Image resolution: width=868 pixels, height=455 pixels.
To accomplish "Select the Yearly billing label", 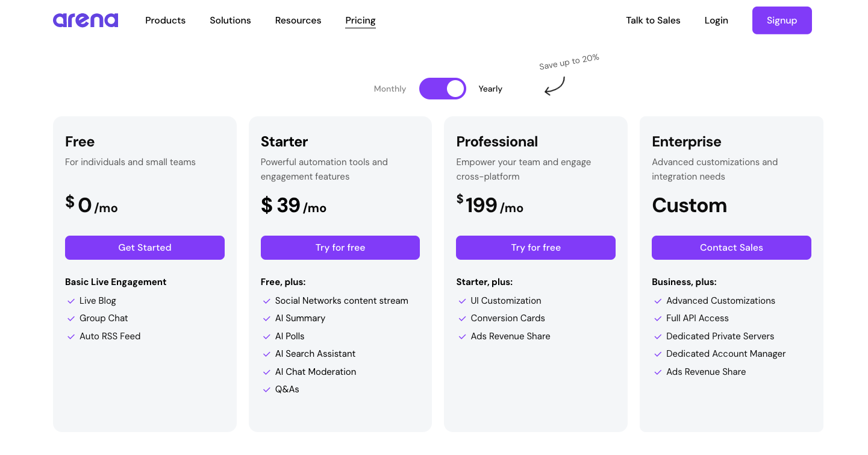I will tap(490, 89).
